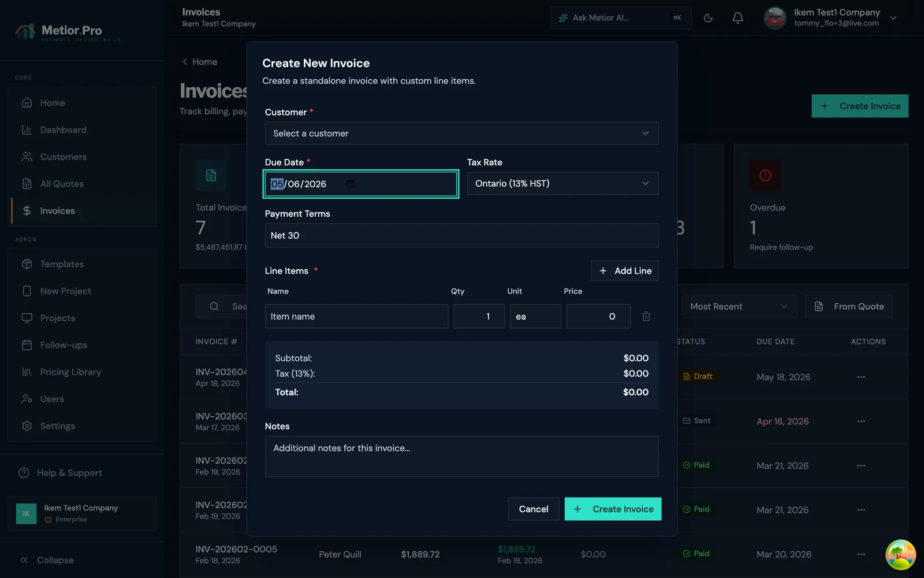The image size is (924, 578).
Task: Open the Home sidebar item
Action: coord(83,103)
